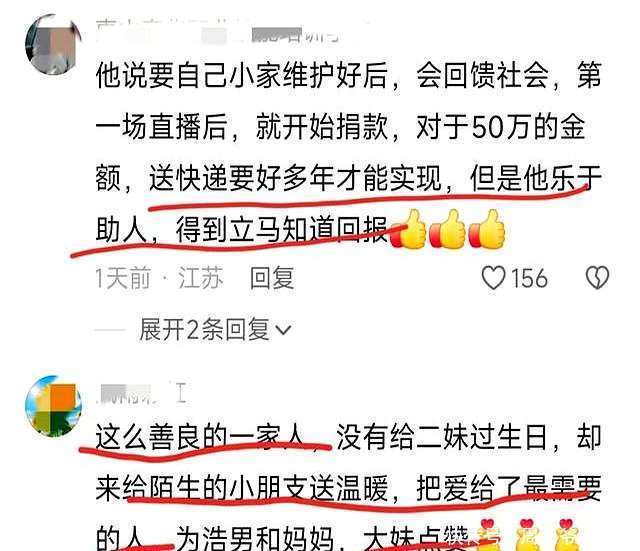Tap the last heart-hands emoji in the second comment
This screenshot has height=551, width=640.
click(567, 535)
